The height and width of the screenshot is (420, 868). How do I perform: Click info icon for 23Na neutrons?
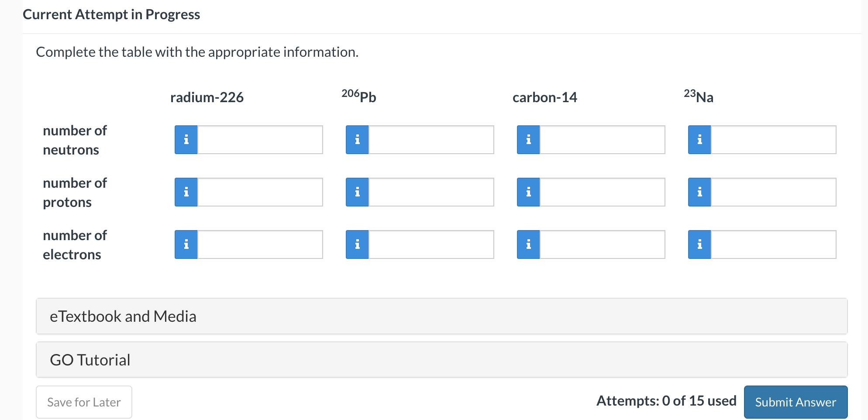coord(699,140)
